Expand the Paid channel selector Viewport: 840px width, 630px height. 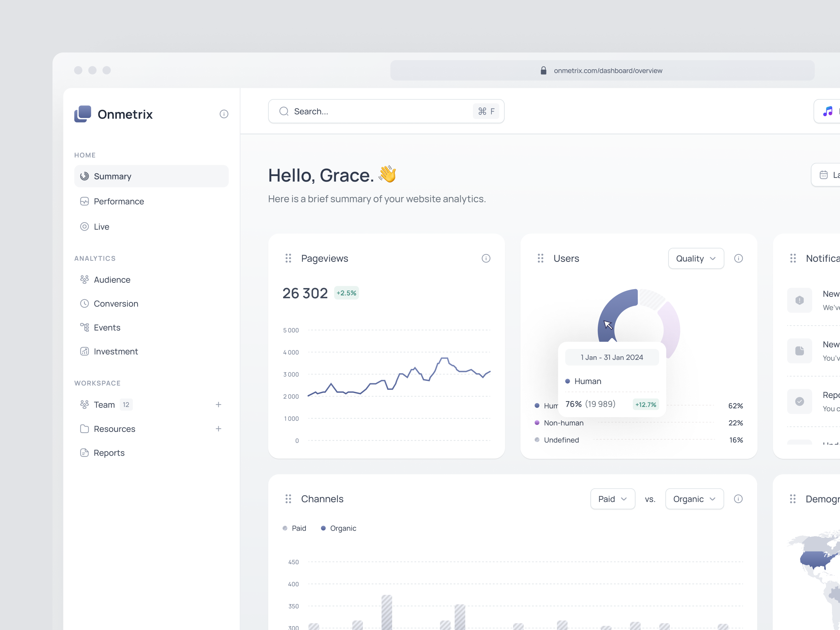pyautogui.click(x=612, y=499)
